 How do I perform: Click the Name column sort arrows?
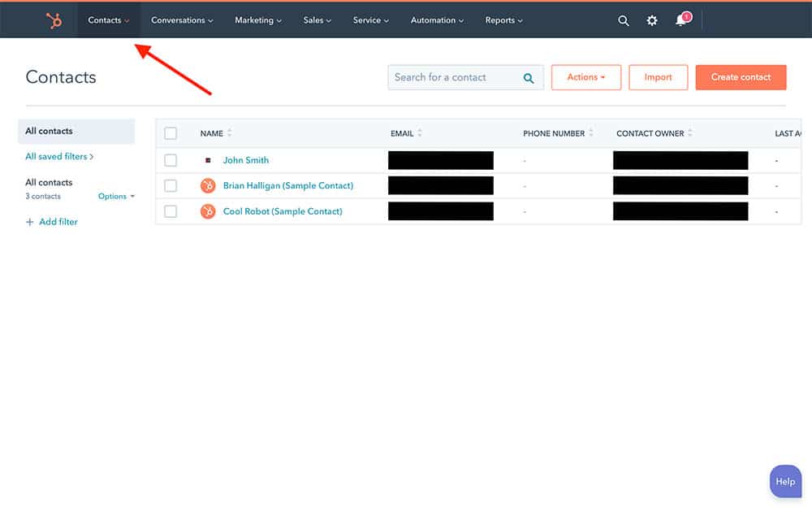tap(230, 133)
